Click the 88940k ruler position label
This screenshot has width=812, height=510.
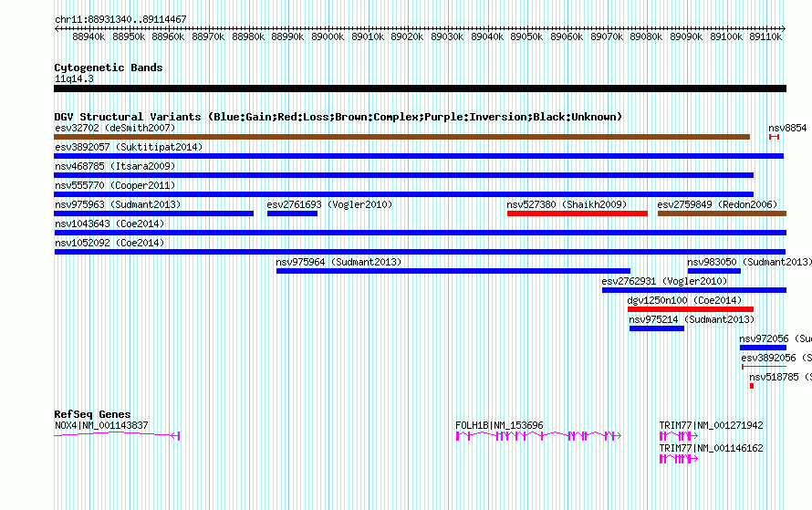point(88,36)
